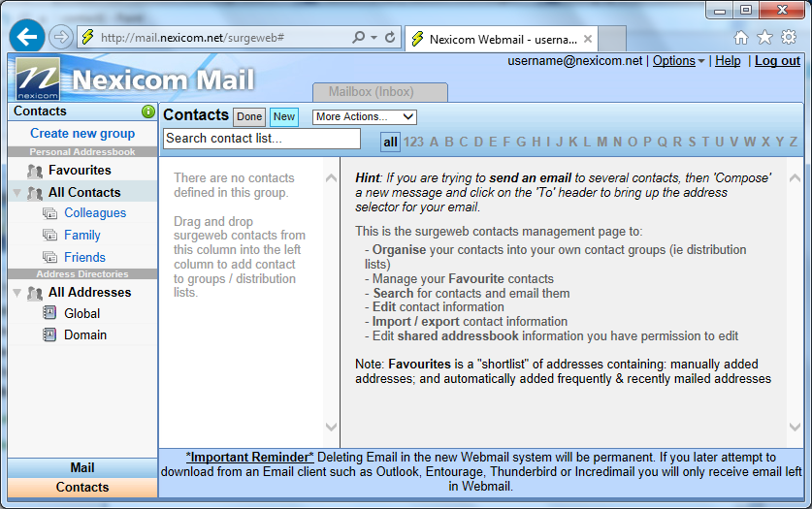Click the Favourites people icon
This screenshot has width=812, height=509.
tap(35, 171)
